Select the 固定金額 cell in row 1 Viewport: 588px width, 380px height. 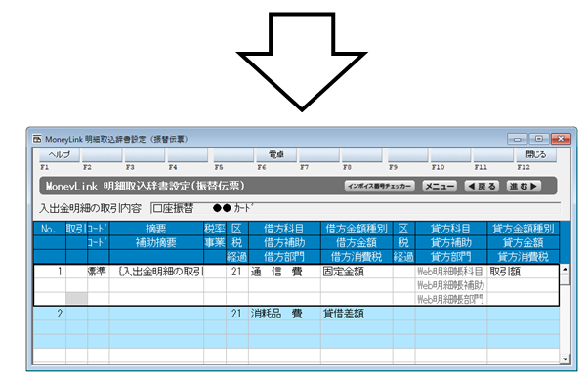[357, 272]
